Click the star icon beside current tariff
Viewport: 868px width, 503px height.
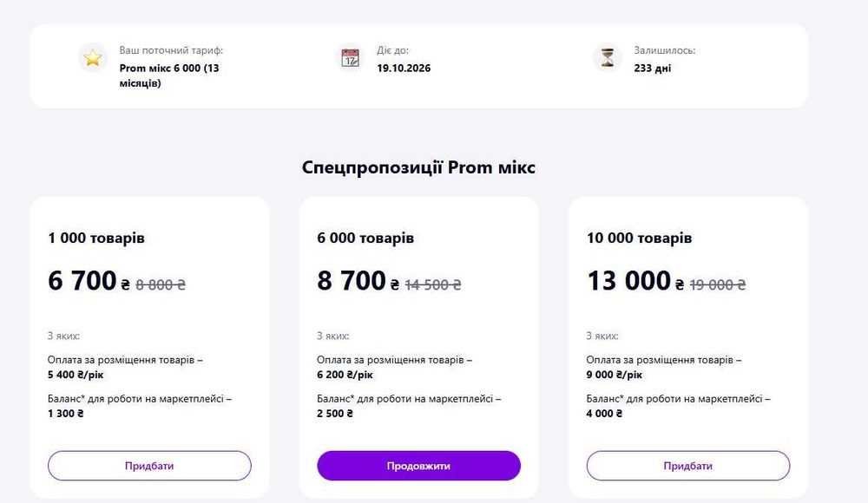point(92,58)
